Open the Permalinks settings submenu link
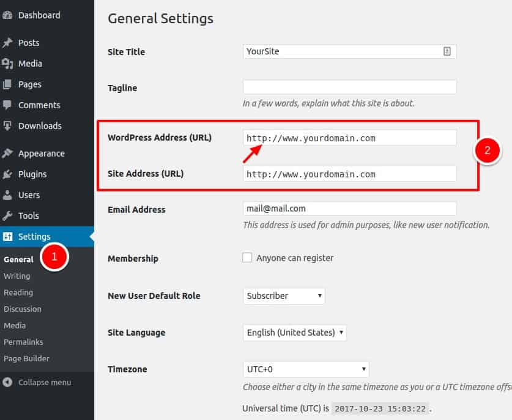The height and width of the screenshot is (420, 512). [x=23, y=342]
